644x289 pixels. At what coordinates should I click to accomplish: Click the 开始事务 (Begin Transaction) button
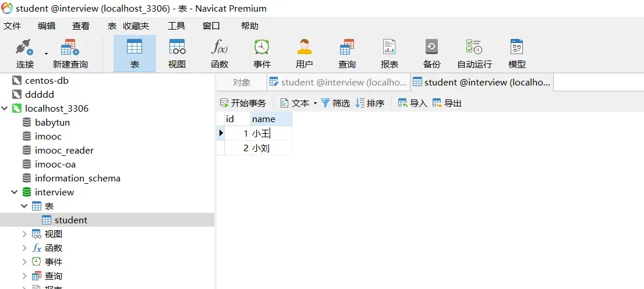243,103
